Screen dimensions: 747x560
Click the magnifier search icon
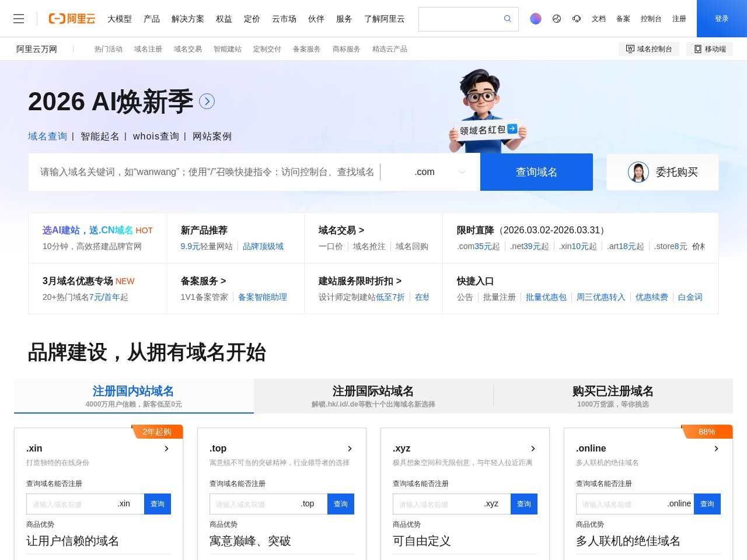[507, 19]
